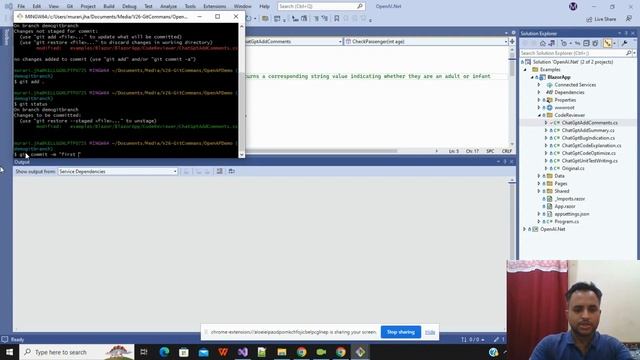
Task: Expand the Pages folder
Action: click(x=539, y=184)
